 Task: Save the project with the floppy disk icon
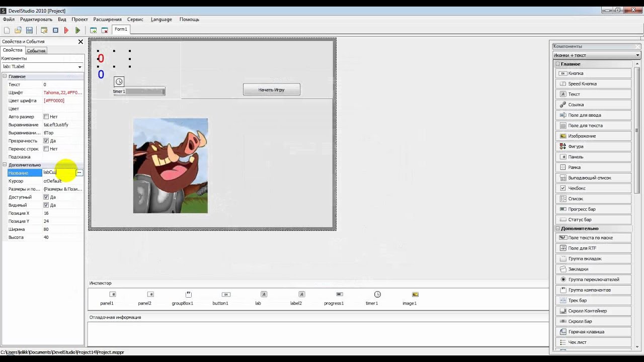(x=29, y=31)
